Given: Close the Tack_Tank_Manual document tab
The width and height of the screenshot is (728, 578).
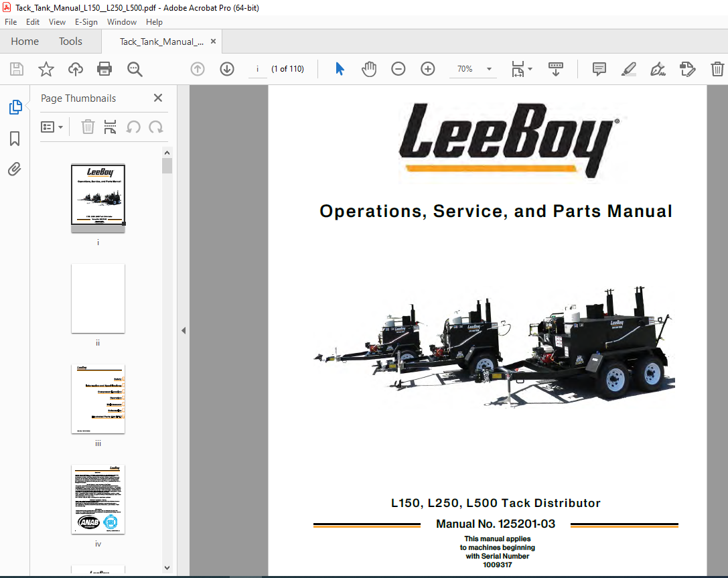Looking at the screenshot, I should tap(213, 42).
